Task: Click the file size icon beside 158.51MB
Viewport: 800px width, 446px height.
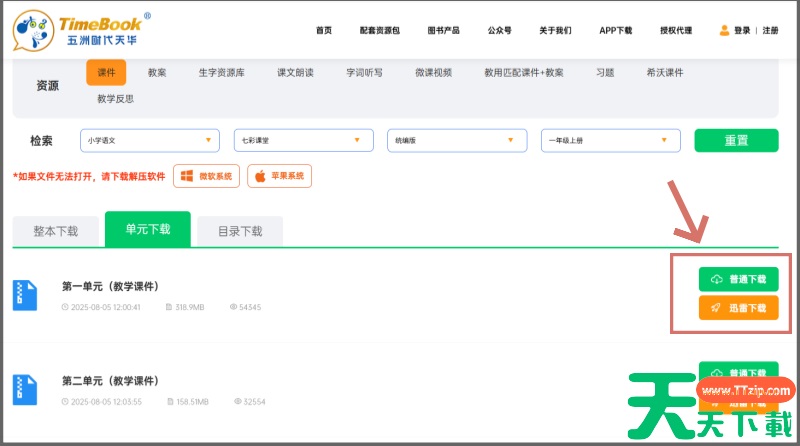Action: tap(170, 402)
